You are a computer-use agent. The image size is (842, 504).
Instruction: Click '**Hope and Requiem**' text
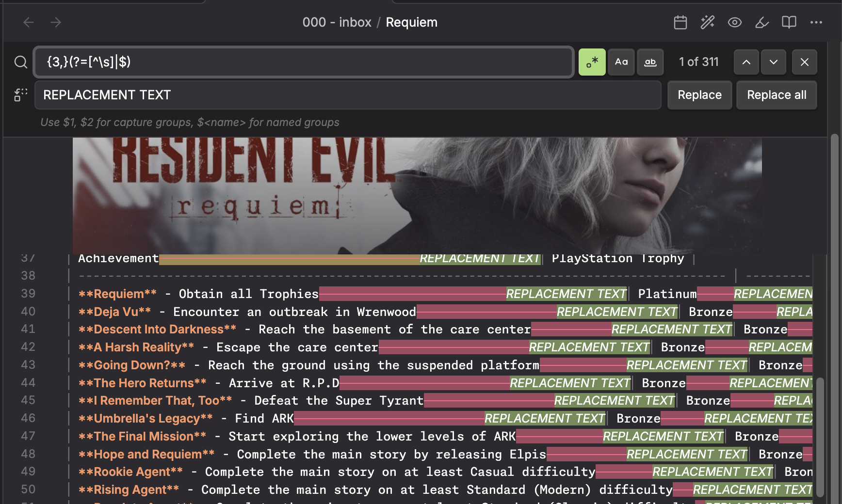click(x=146, y=455)
